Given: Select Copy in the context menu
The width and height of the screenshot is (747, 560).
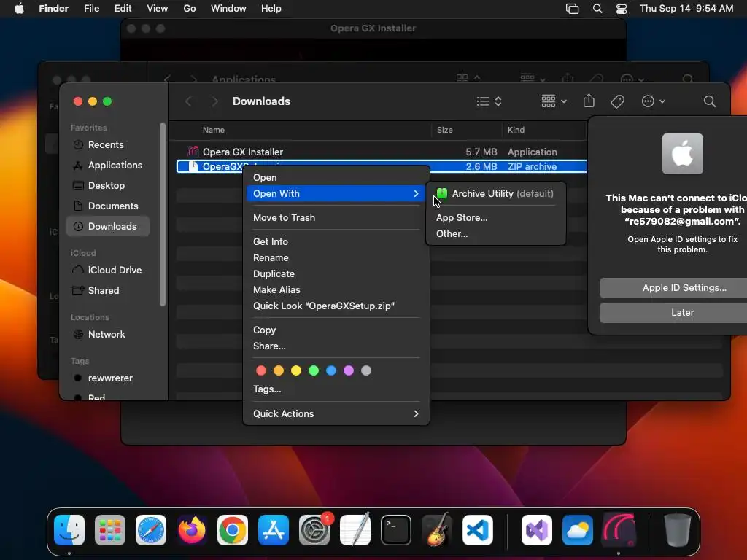Looking at the screenshot, I should point(336,330).
